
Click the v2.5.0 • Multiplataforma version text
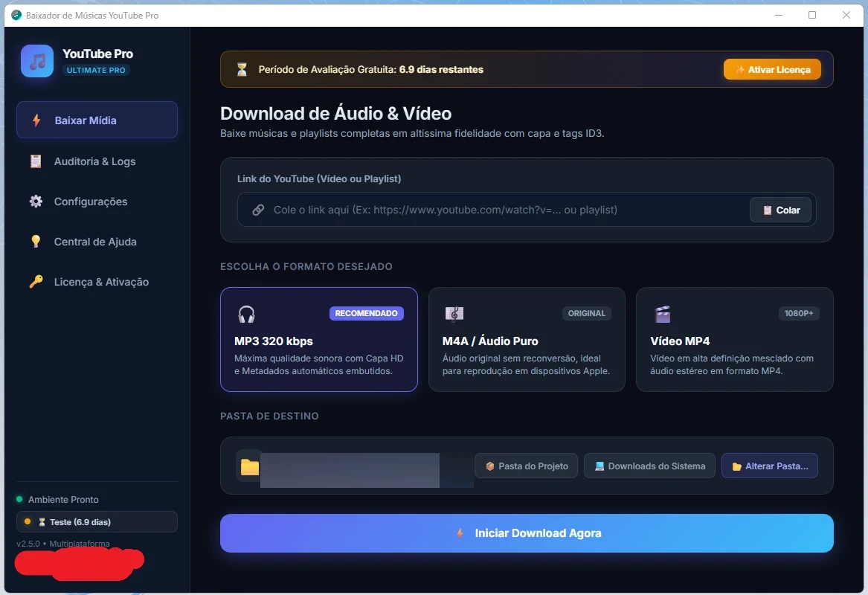[63, 544]
